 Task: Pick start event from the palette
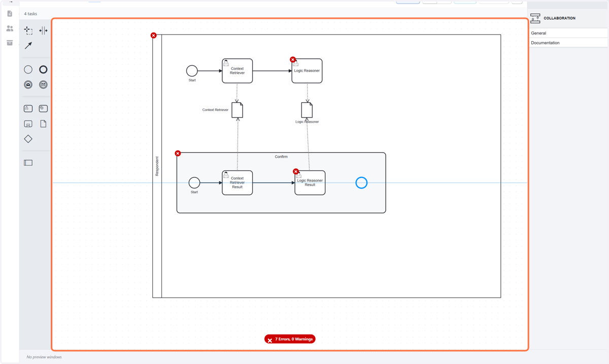coord(28,69)
